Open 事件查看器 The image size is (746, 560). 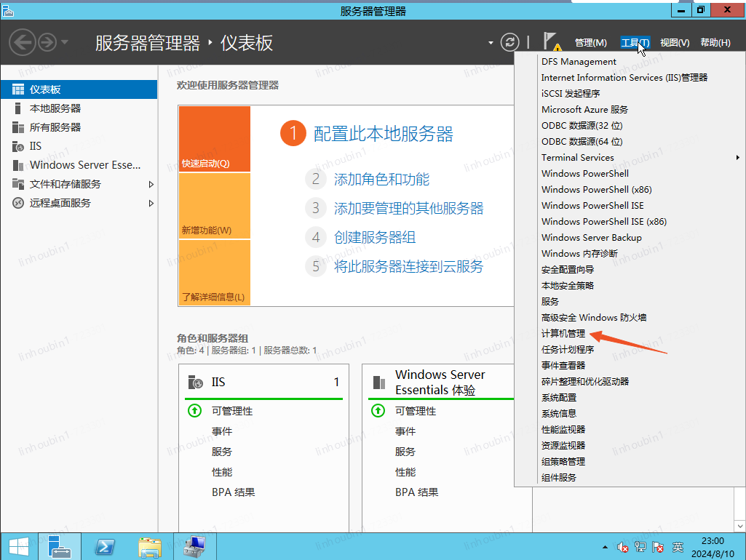pyautogui.click(x=563, y=366)
